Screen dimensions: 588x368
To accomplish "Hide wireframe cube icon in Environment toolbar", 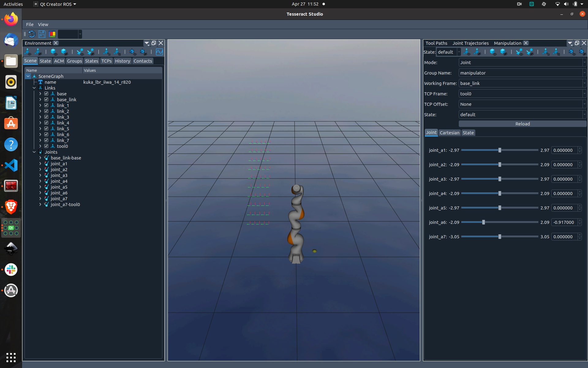I will [x=143, y=52].
